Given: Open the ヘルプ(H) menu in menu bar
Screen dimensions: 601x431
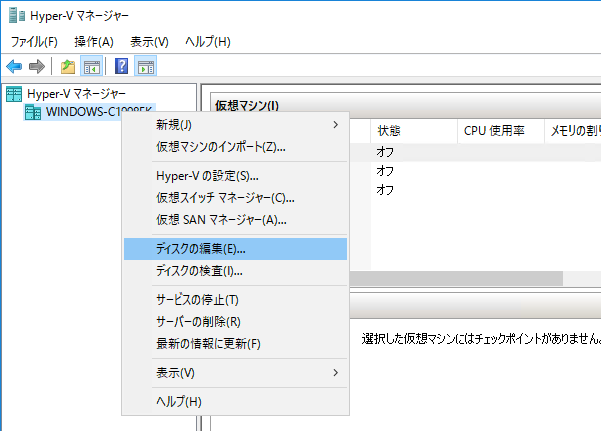Looking at the screenshot, I should (208, 41).
